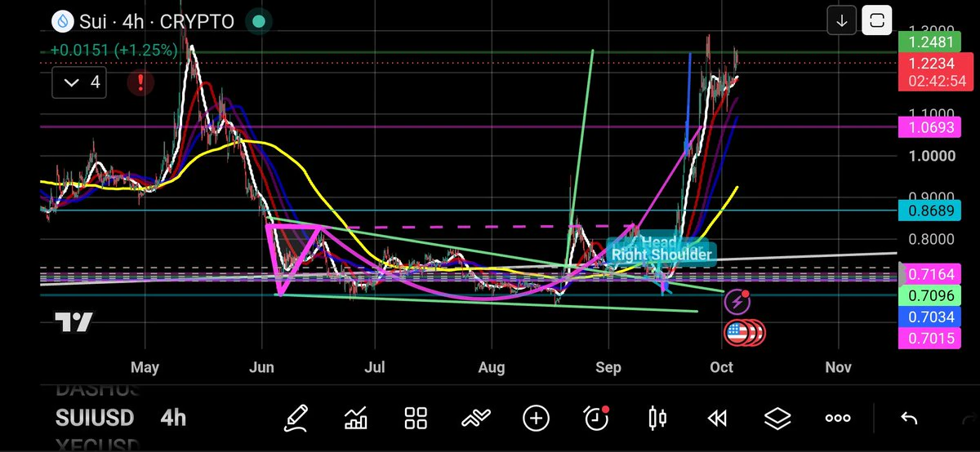Click the 1.0000 price axis value
Screen dimensions: 980x452
click(931, 156)
